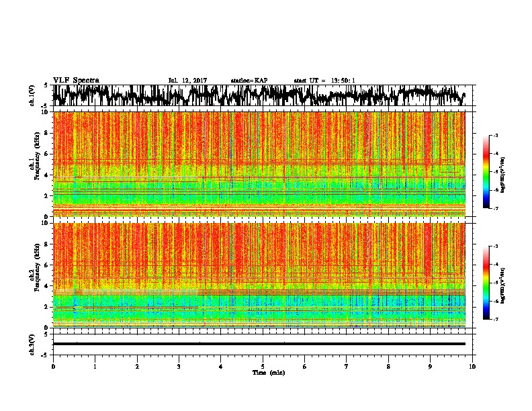Click the log(PSD) unit label beside ch.2 color scale
Image resolution: width=532 pixels, height=411 pixels.
(x=503, y=286)
